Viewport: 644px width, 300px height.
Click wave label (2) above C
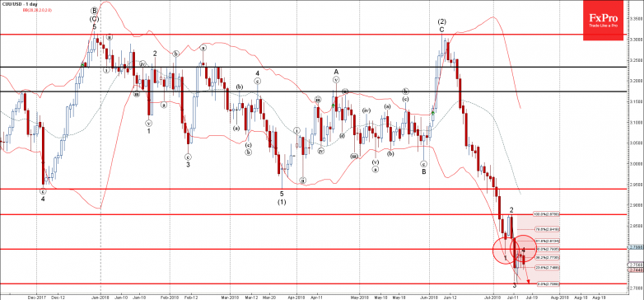442,21
